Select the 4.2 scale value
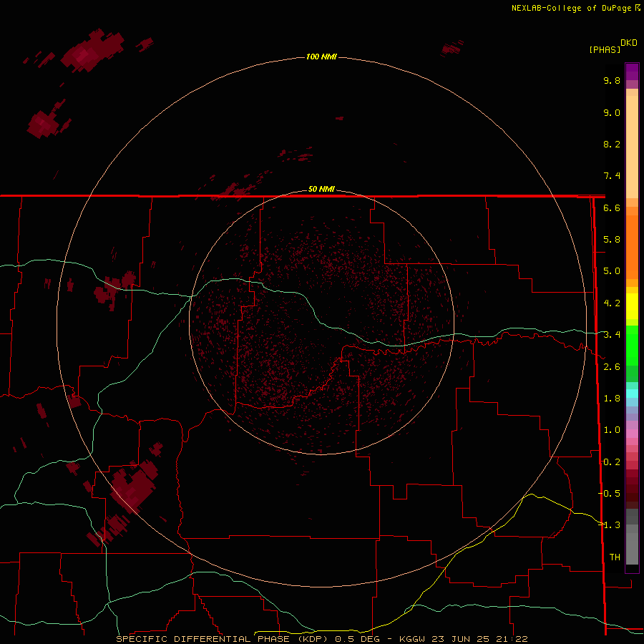 click(612, 303)
